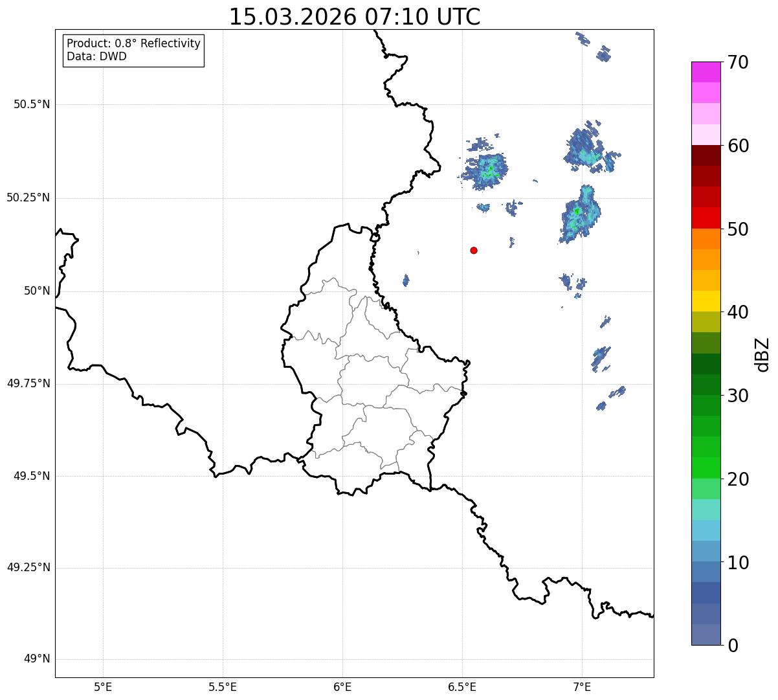Click the 6°E longitude tick label
This screenshot has height=700, width=778.
[342, 686]
